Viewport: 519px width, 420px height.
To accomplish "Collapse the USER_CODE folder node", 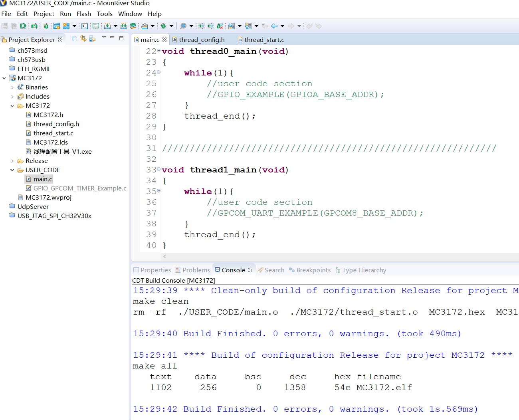I will [12, 170].
